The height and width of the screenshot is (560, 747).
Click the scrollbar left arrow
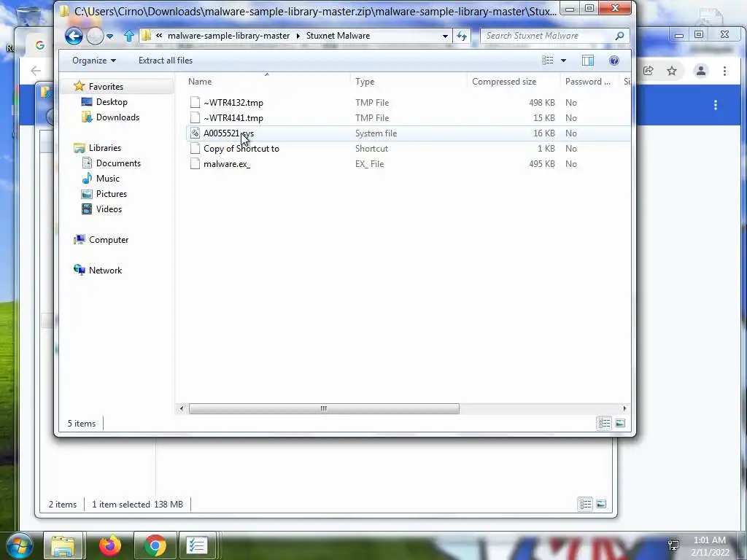181,408
